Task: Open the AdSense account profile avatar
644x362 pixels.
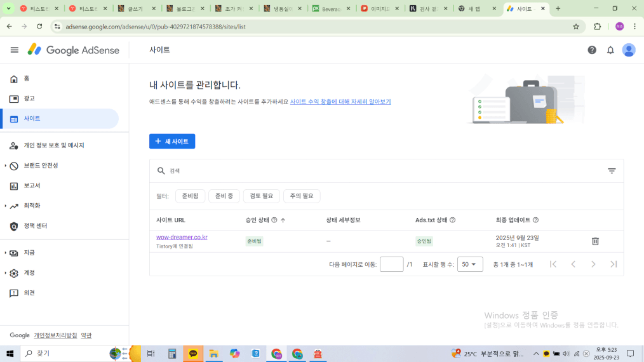Action: click(629, 50)
